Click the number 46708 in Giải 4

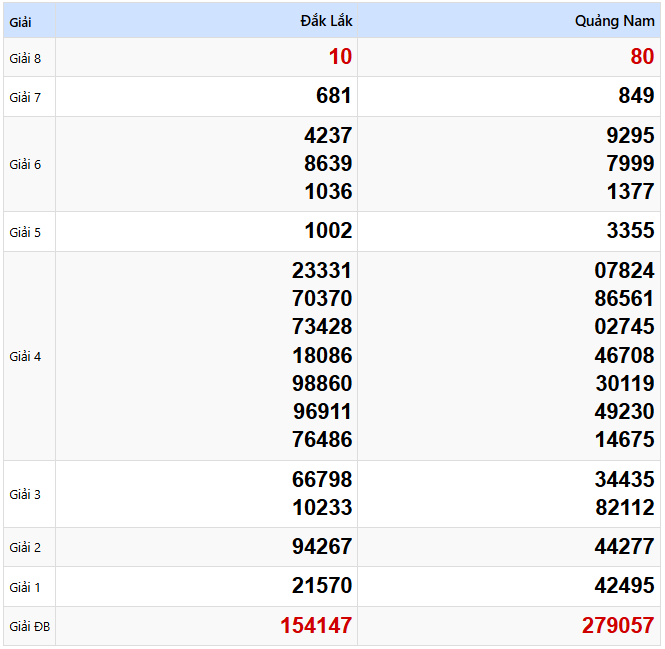[624, 355]
